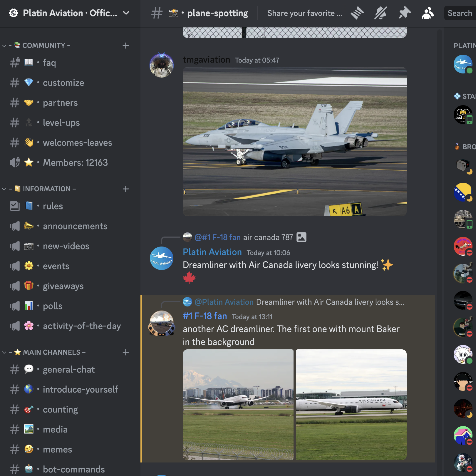476x476 pixels.
Task: Open Just G member avatar in list
Action: coord(463,115)
